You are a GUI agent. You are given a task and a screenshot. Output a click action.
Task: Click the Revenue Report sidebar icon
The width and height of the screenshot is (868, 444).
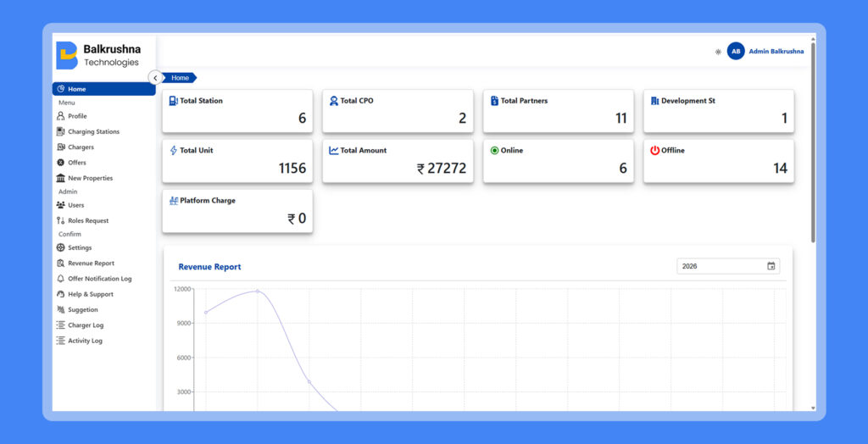pos(61,263)
